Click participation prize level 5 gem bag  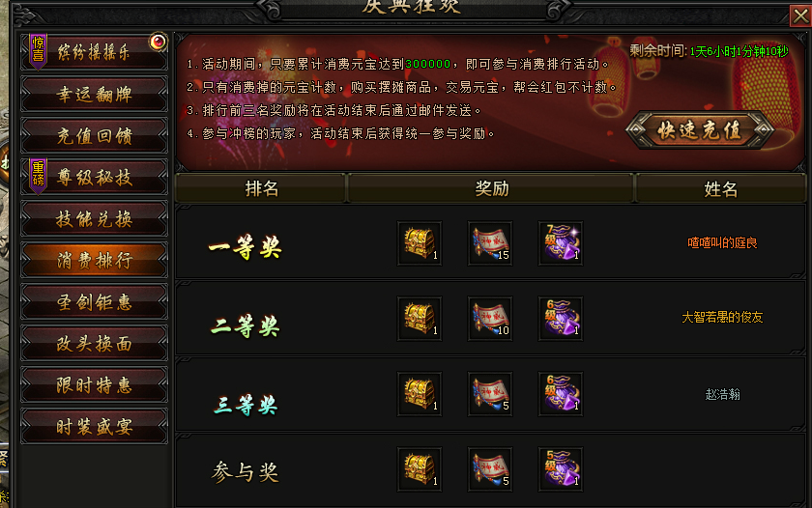(561, 469)
